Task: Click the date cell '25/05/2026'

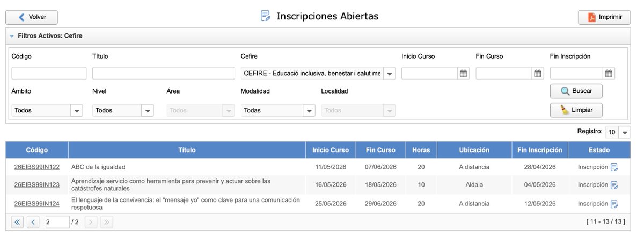Action: [x=331, y=204]
